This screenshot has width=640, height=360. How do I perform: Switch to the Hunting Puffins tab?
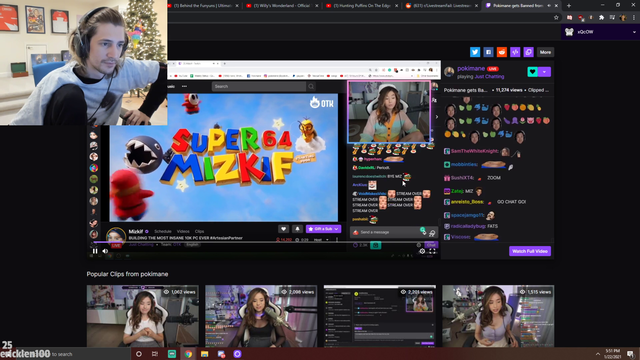(361, 5)
